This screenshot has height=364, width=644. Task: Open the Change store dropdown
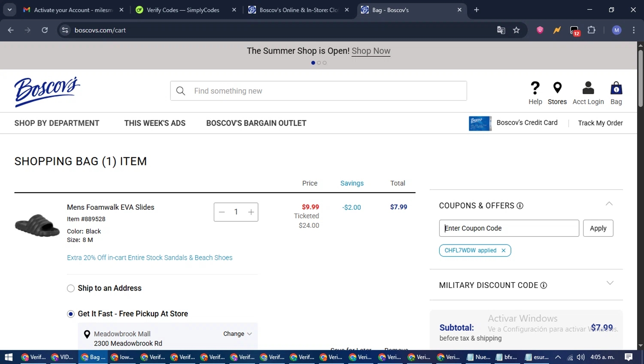(237, 334)
